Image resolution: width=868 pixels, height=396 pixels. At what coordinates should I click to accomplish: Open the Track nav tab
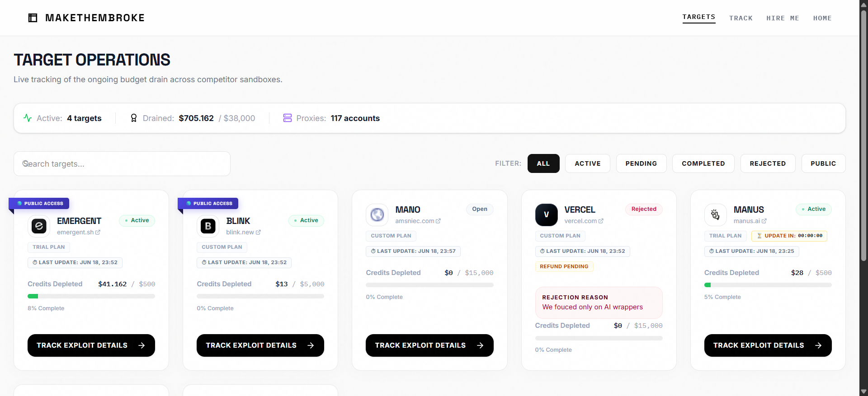point(741,18)
